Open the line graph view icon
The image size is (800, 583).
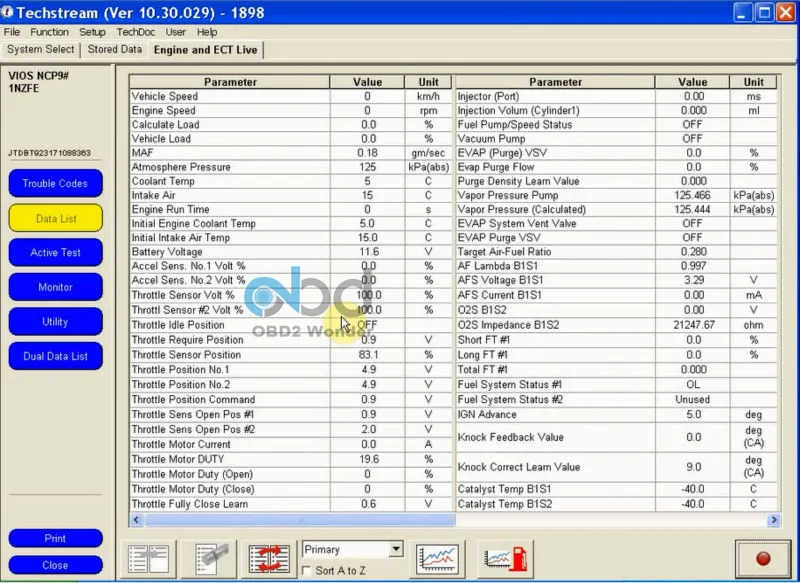[437, 559]
